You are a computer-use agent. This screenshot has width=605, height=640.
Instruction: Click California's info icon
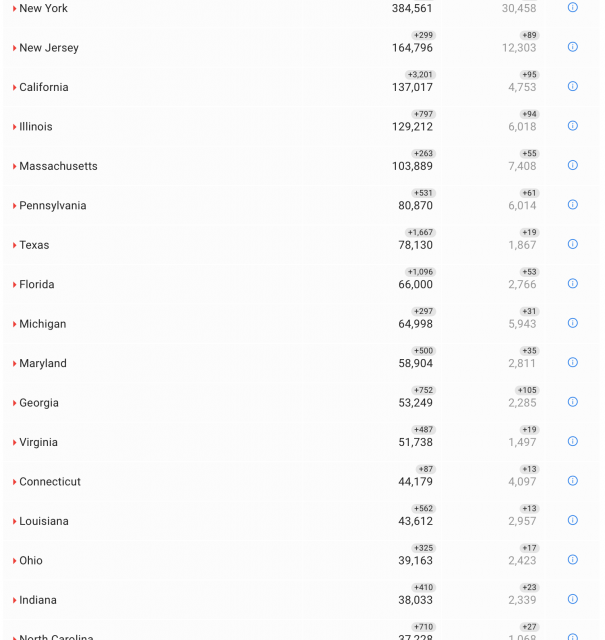(x=572, y=86)
